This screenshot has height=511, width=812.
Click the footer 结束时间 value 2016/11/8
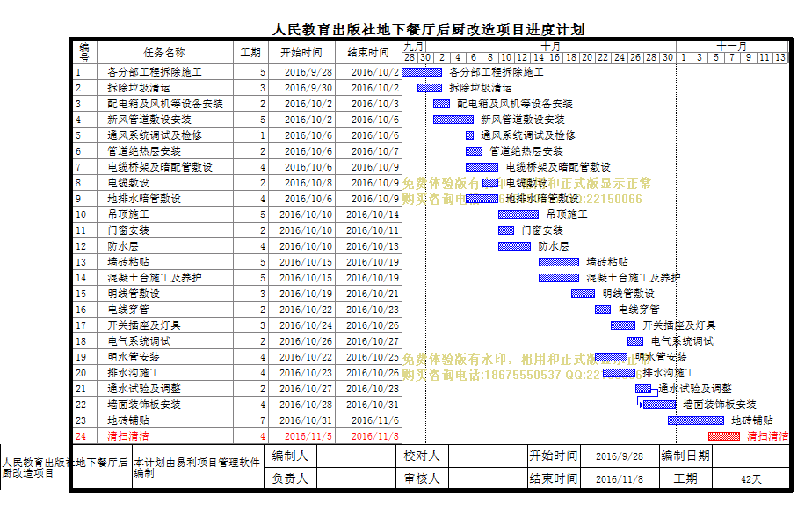[x=620, y=479]
